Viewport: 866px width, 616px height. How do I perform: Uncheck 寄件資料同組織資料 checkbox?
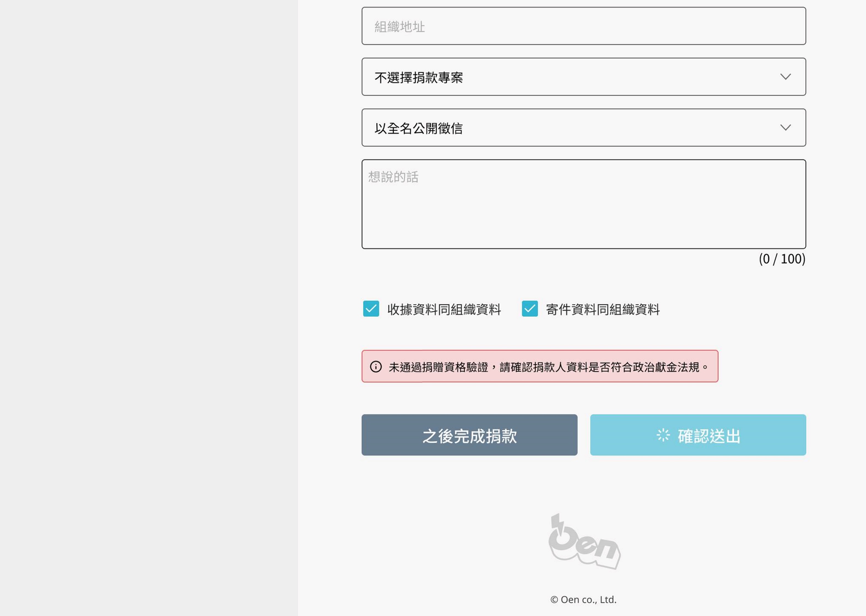(x=530, y=309)
